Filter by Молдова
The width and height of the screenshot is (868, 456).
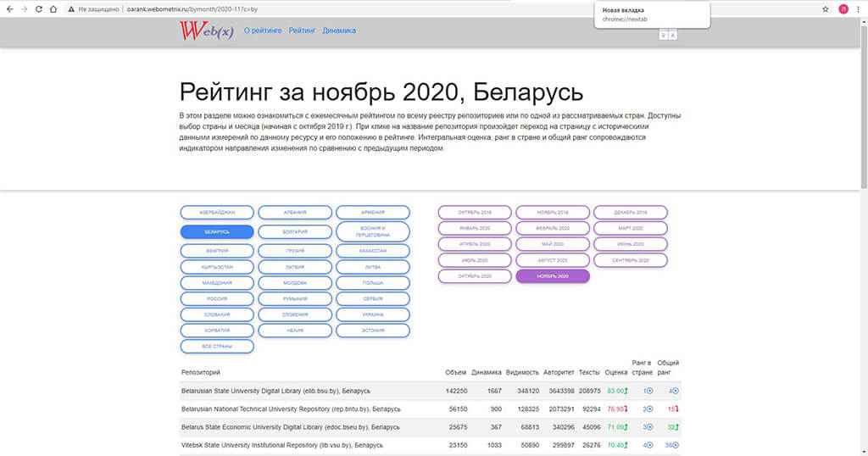pos(295,283)
